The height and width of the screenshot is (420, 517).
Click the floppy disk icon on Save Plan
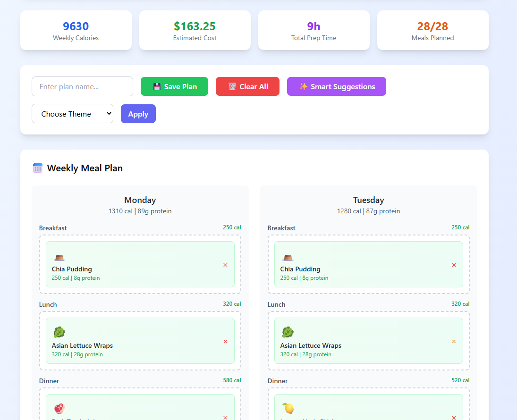(x=157, y=87)
